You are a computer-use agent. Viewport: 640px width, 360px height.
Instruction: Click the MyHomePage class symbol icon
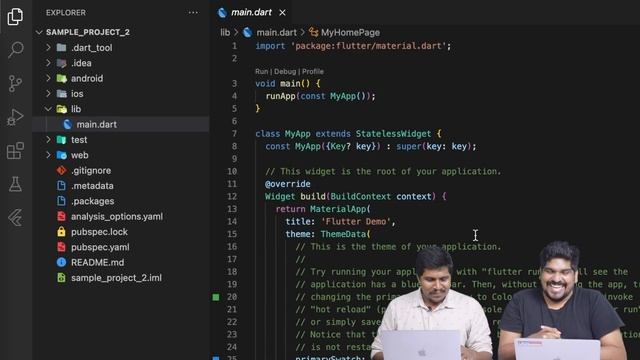[x=313, y=32]
